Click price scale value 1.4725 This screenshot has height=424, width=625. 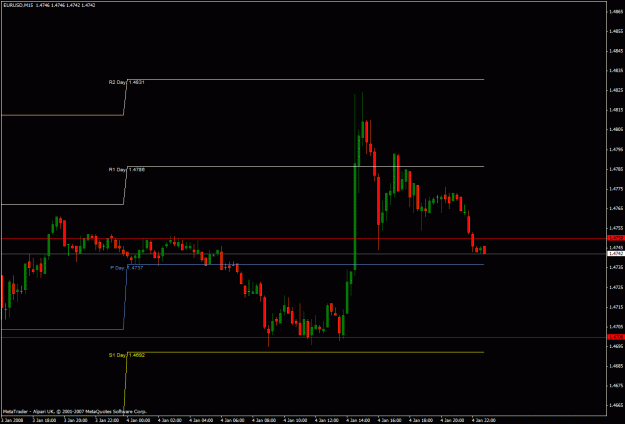pos(616,287)
